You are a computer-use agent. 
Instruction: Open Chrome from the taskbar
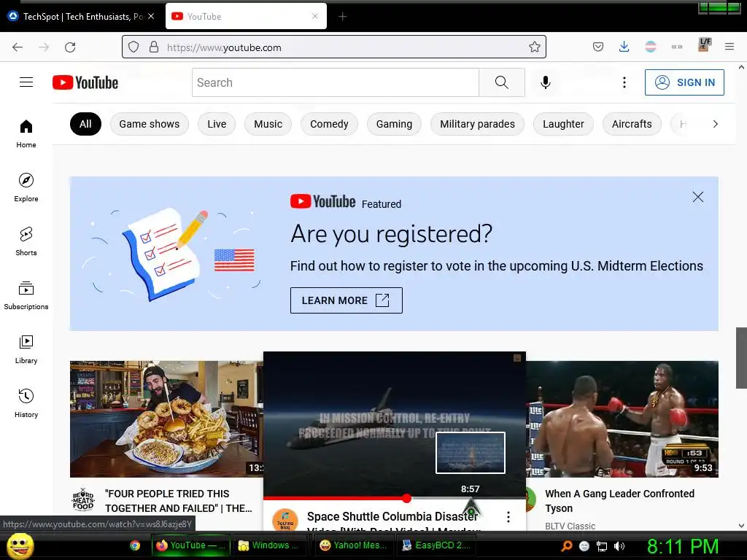click(135, 545)
